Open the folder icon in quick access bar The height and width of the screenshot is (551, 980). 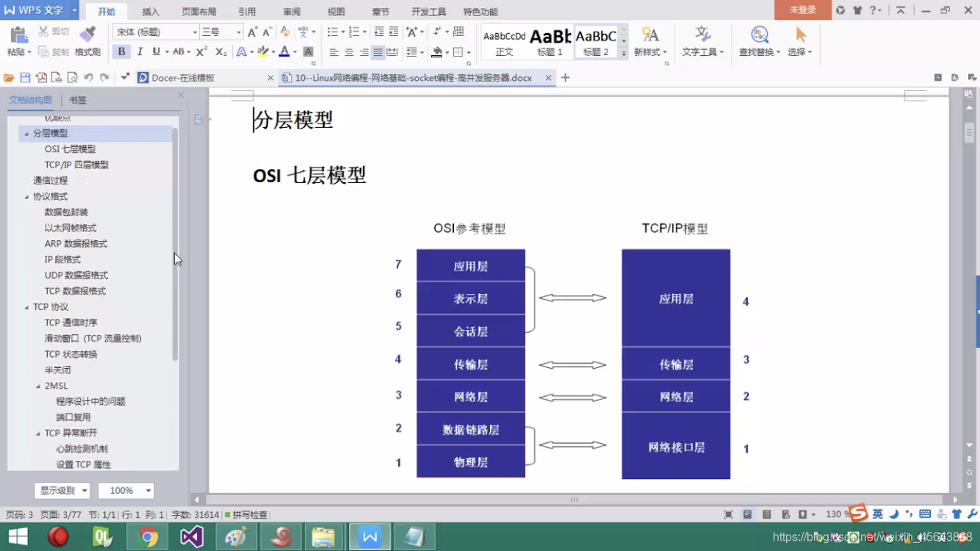click(9, 77)
